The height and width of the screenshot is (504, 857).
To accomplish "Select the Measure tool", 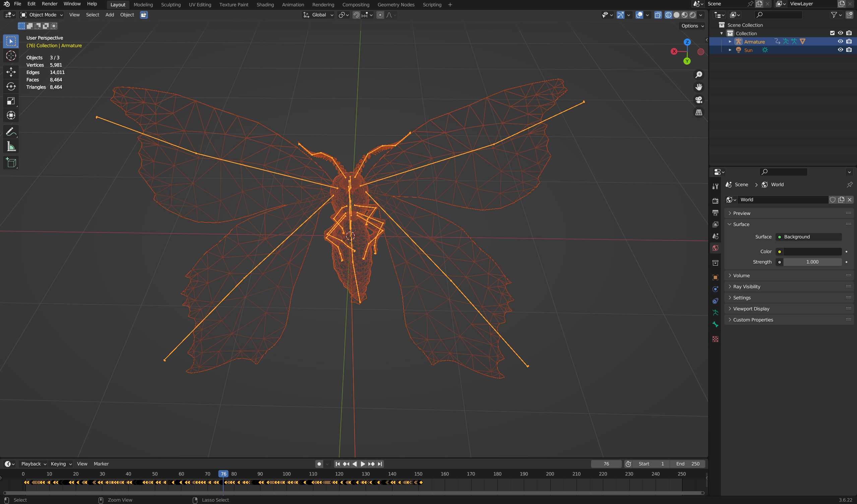I will pyautogui.click(x=11, y=146).
